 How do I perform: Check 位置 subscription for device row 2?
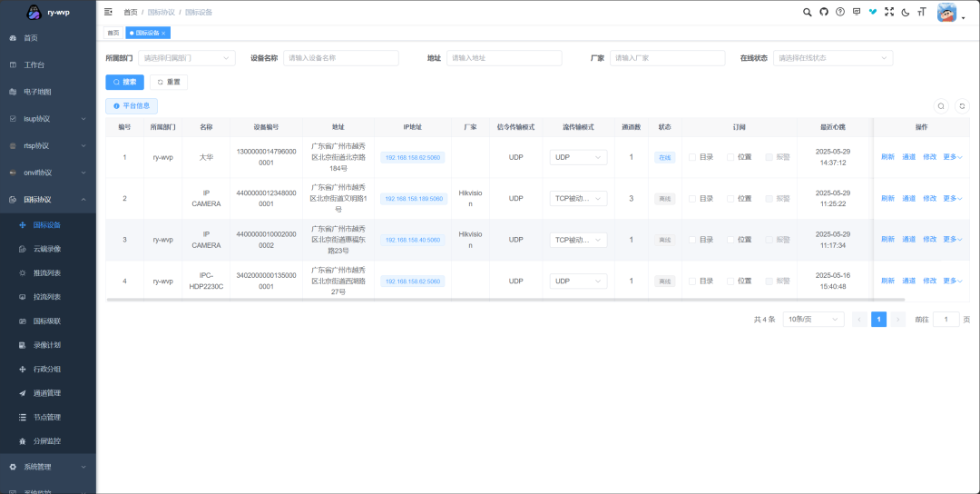pyautogui.click(x=730, y=198)
